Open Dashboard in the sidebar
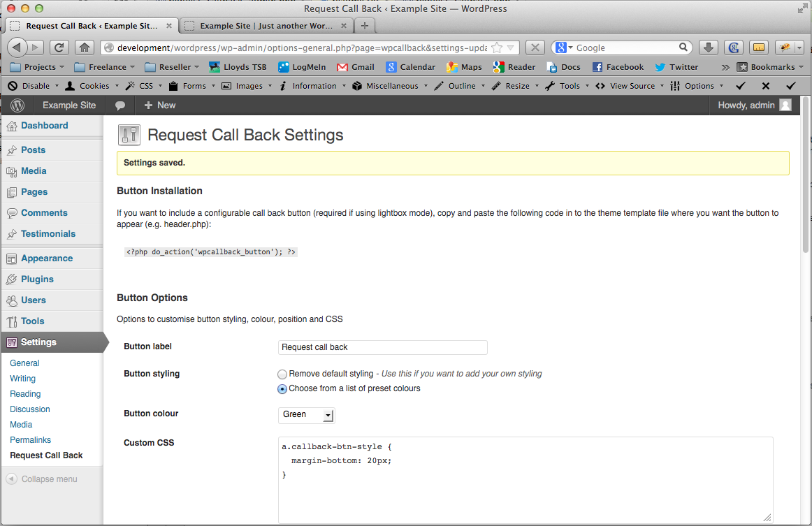This screenshot has width=812, height=526. coord(45,125)
